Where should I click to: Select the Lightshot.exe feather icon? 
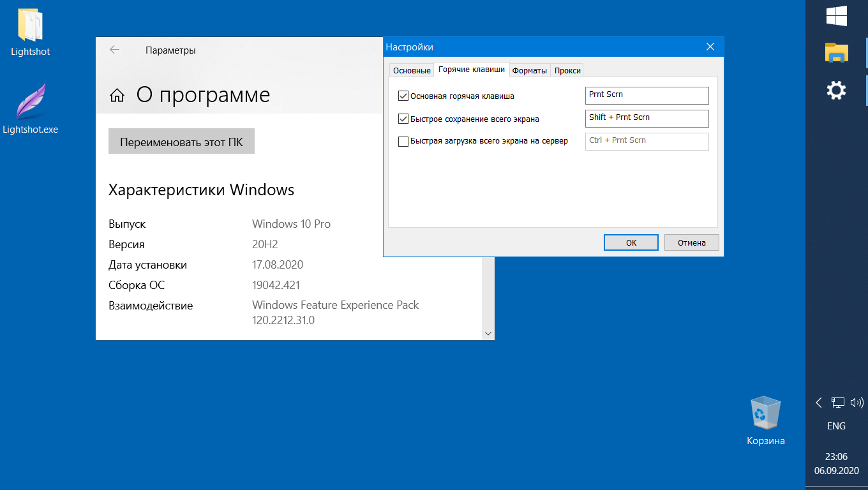coord(30,102)
